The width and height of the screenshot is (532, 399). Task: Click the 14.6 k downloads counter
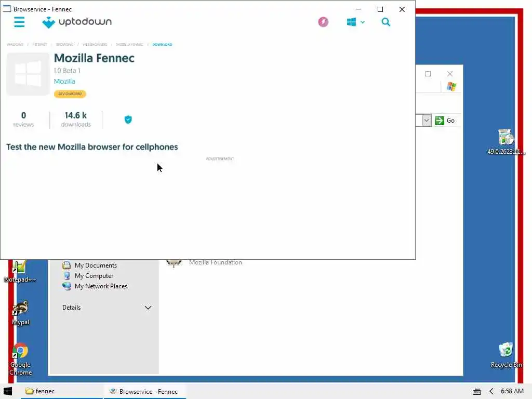[x=76, y=119]
